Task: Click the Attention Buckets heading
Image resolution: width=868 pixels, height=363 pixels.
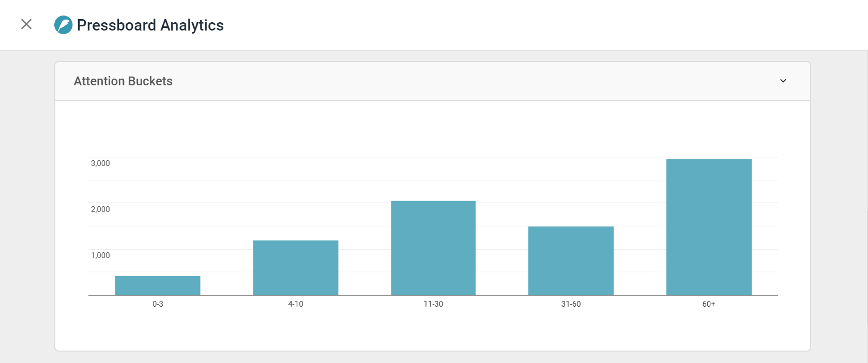Action: (123, 81)
